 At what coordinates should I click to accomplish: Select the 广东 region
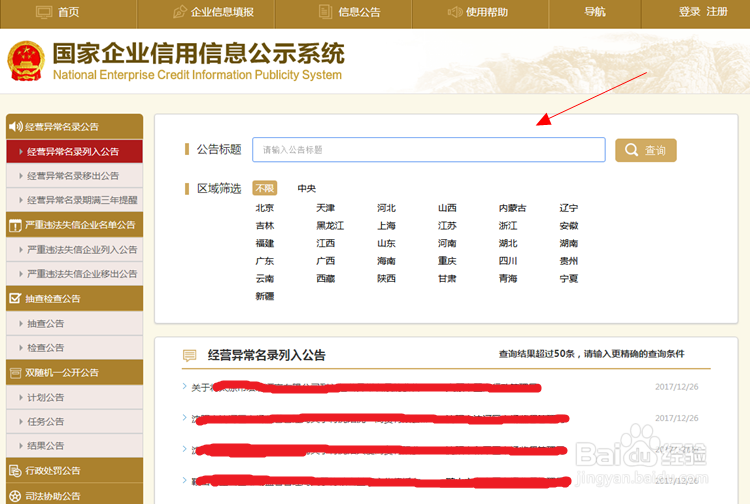[x=265, y=261]
